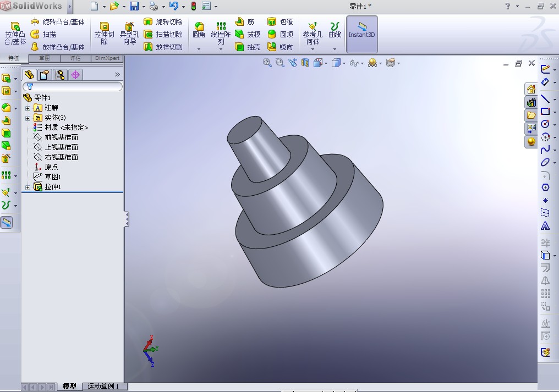Select 草图1 in the feature tree

tap(53, 176)
